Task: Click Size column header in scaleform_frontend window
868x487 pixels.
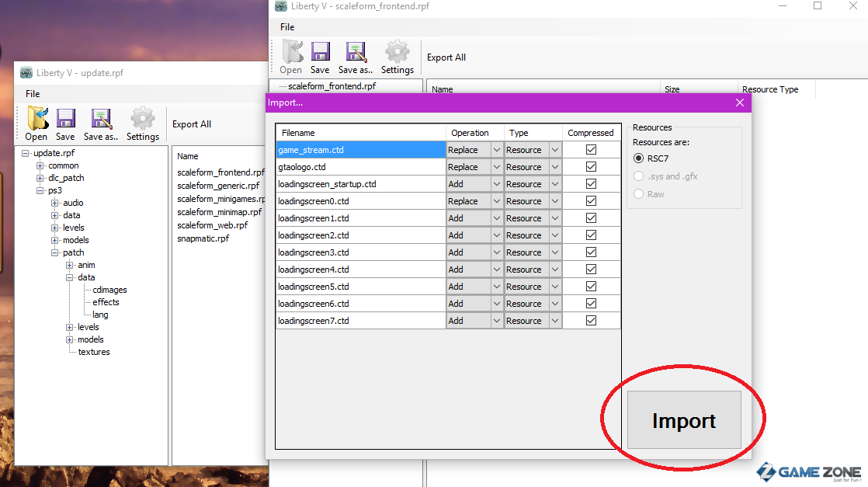Action: (x=699, y=89)
